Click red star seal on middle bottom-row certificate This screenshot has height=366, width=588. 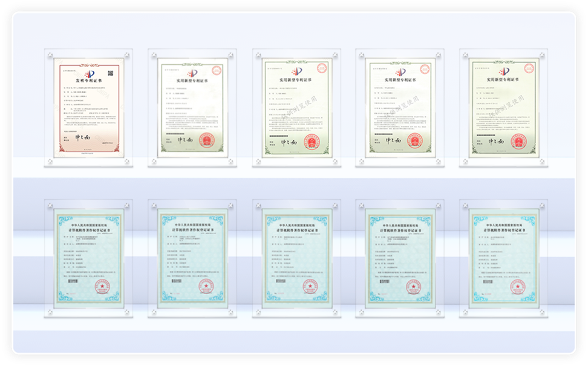pyautogui.click(x=308, y=286)
